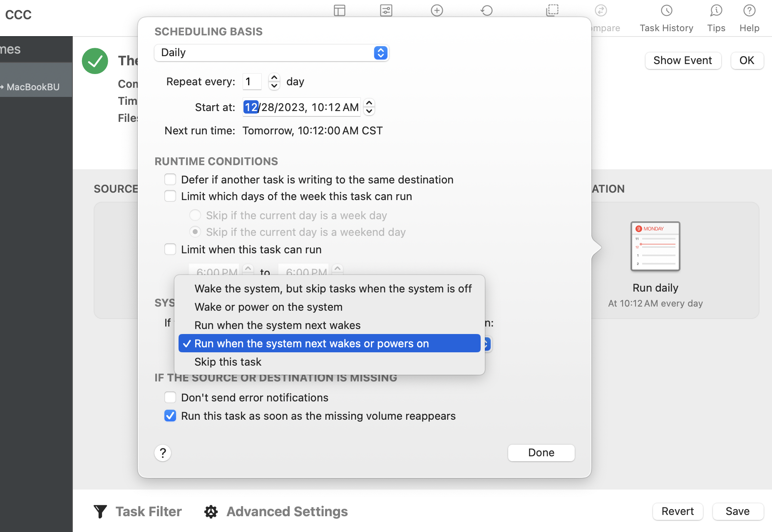772x532 pixels.
Task: Uncheck Run this task when volume reappears
Action: tap(170, 416)
